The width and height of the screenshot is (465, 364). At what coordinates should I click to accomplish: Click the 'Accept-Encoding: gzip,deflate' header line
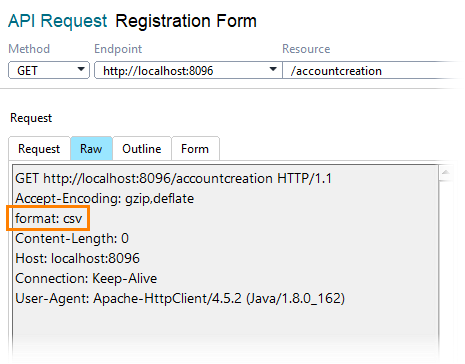click(x=104, y=199)
